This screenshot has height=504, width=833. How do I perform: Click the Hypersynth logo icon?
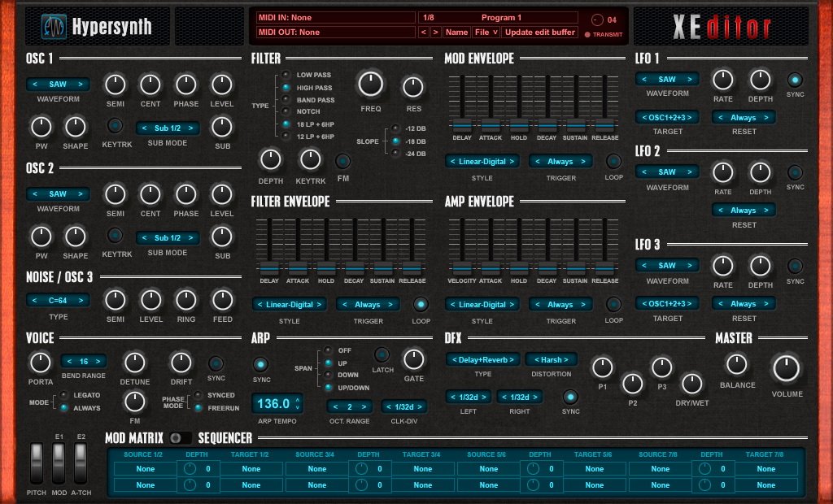(x=55, y=27)
